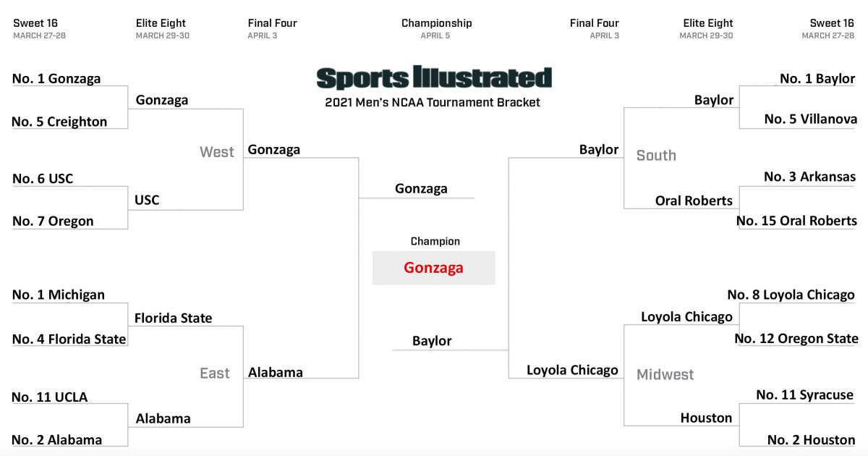The height and width of the screenshot is (456, 868).
Task: Click the Championship April 5 header
Action: 436,29
